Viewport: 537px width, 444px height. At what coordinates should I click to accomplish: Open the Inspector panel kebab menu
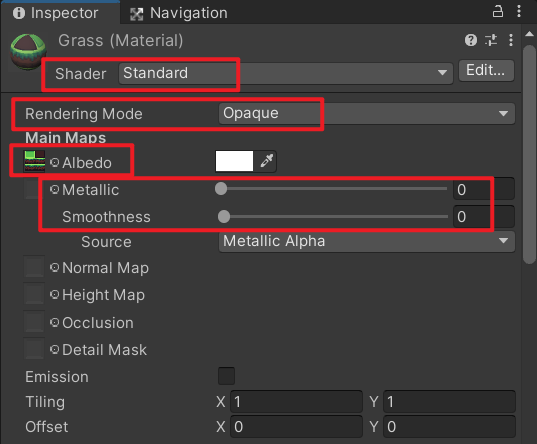pyautogui.click(x=519, y=12)
